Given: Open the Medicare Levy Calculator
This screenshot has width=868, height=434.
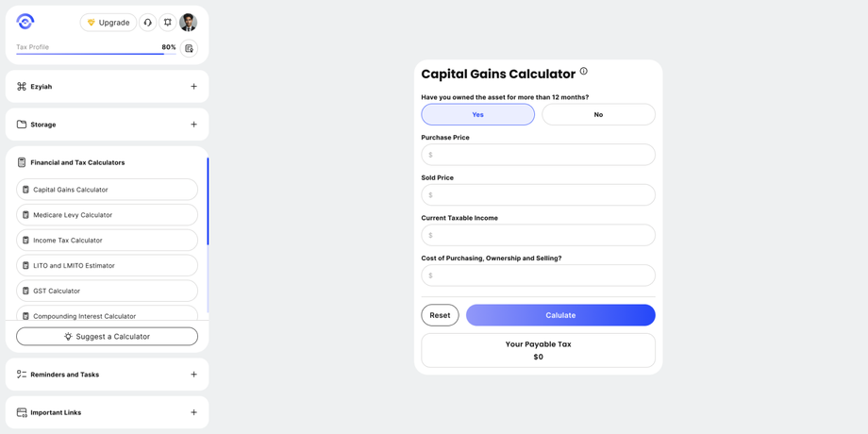Looking at the screenshot, I should point(107,215).
